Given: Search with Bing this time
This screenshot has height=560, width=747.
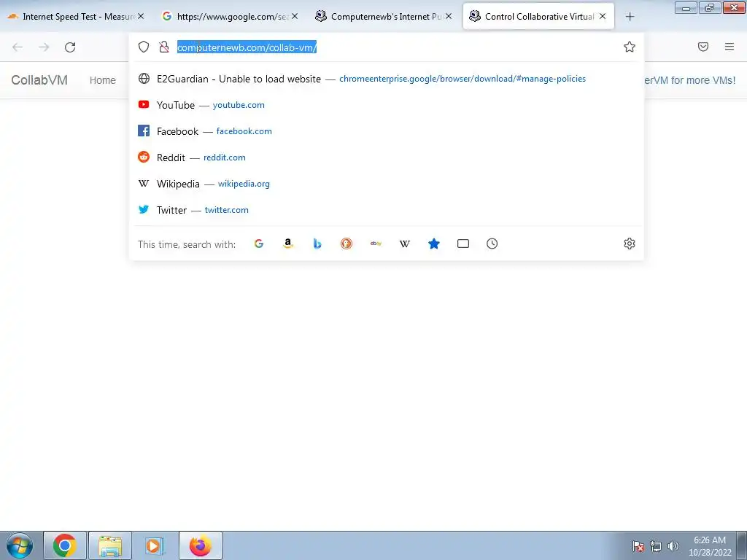Looking at the screenshot, I should point(317,244).
